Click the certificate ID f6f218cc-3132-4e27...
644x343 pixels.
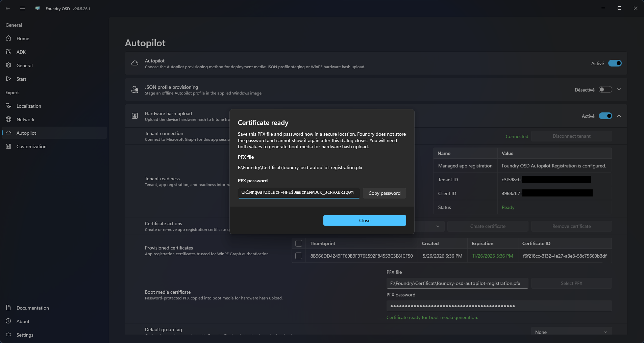[x=565, y=256]
